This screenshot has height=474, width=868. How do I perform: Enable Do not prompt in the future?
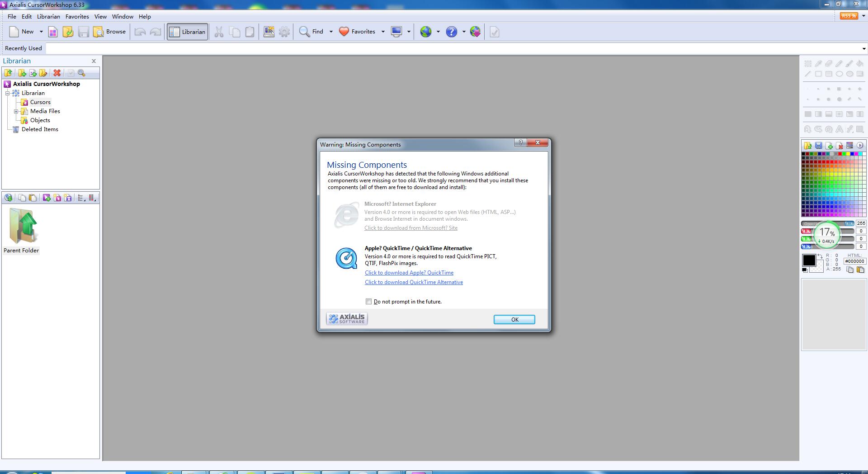tap(369, 302)
